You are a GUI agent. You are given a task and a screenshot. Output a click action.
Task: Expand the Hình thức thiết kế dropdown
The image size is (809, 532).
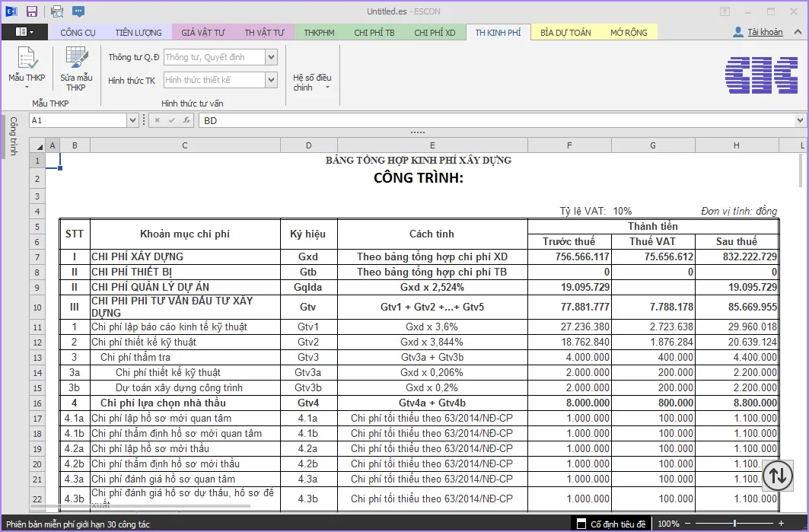pyautogui.click(x=271, y=80)
